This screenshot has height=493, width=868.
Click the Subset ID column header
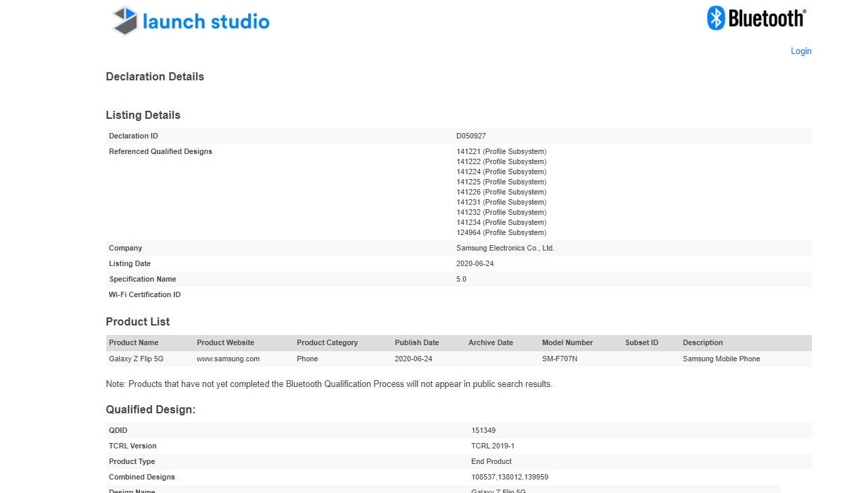pyautogui.click(x=642, y=343)
